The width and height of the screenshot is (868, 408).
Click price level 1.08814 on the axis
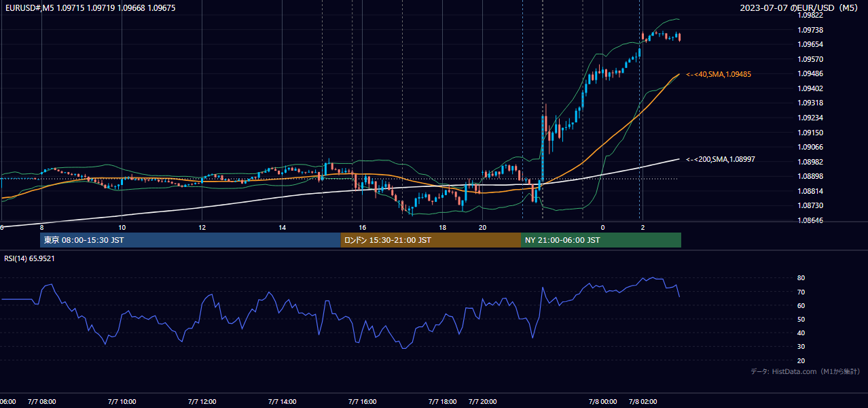tap(810, 191)
